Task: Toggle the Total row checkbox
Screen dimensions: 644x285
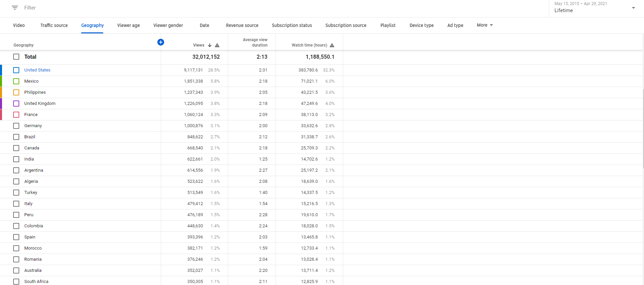Action: (x=16, y=57)
